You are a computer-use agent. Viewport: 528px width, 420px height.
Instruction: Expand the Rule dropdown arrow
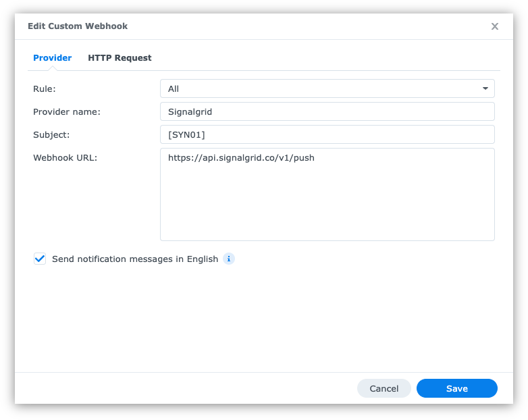[x=485, y=88]
